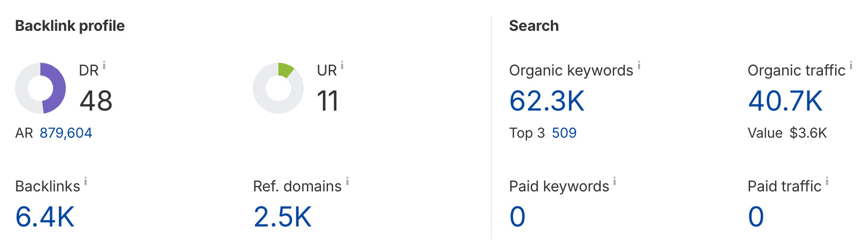Viewport: 868px width, 252px height.
Task: Click the Organic traffic info icon
Action: tap(851, 65)
